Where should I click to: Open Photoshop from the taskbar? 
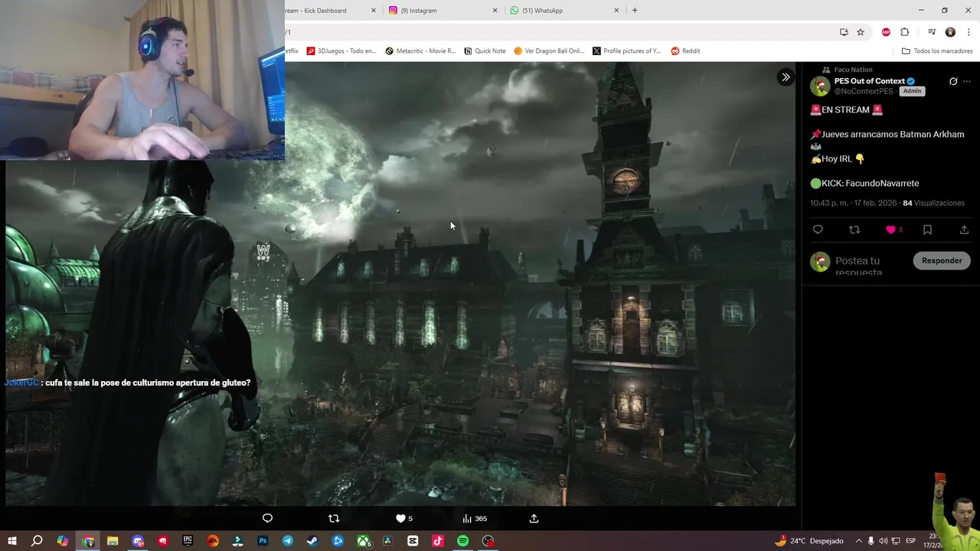263,541
